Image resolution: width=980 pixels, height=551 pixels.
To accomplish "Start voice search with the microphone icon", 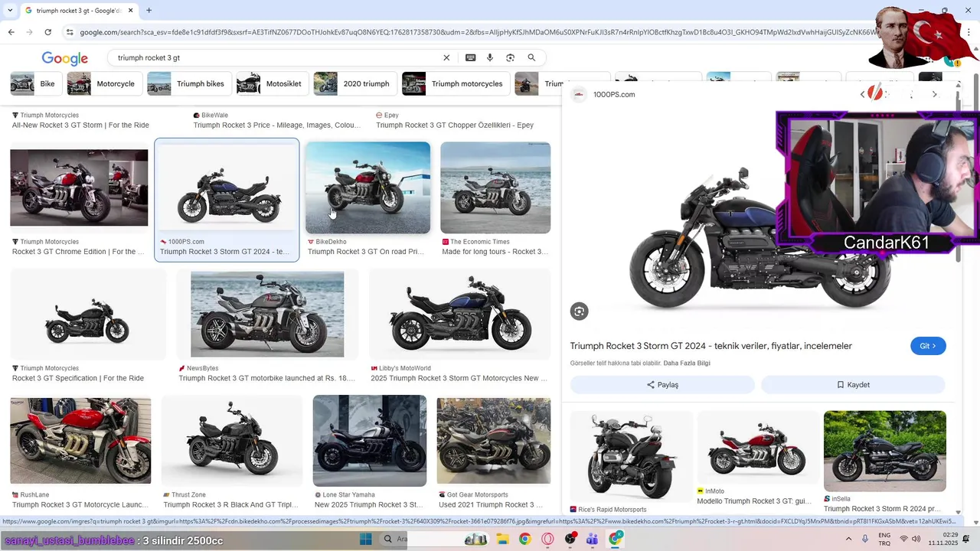I will pyautogui.click(x=490, y=57).
